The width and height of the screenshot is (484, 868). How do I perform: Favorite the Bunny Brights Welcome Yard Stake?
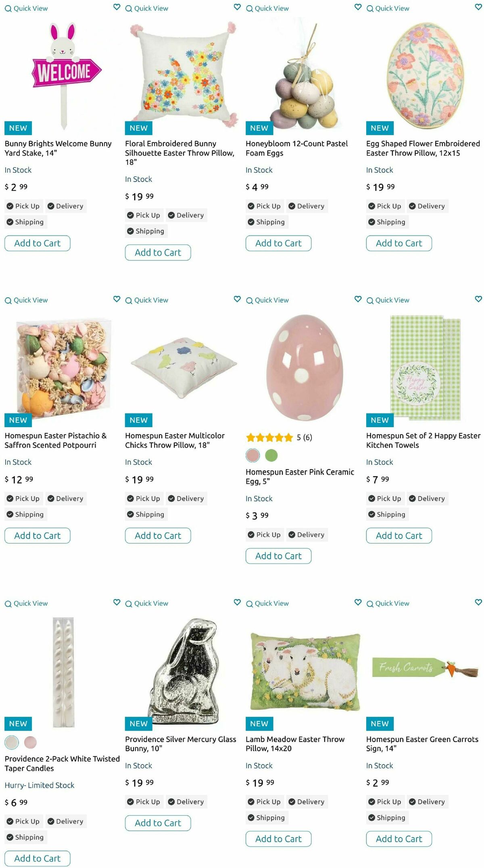coord(117,7)
